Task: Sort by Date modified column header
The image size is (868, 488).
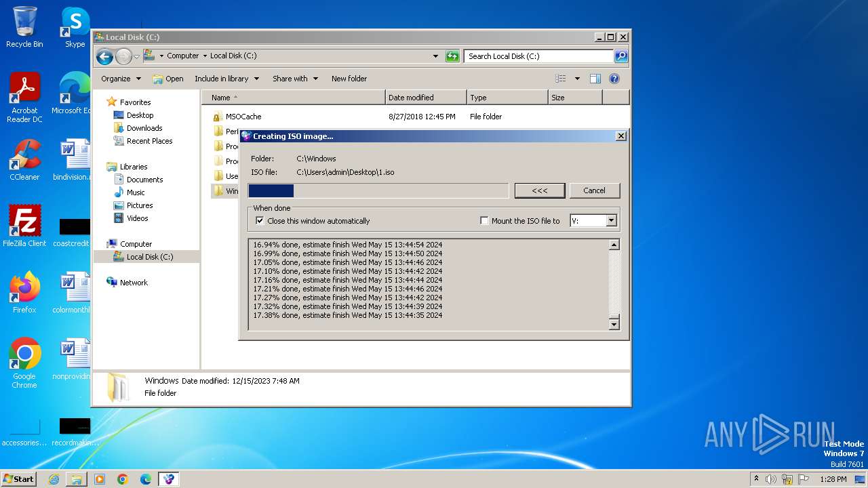Action: pos(426,98)
